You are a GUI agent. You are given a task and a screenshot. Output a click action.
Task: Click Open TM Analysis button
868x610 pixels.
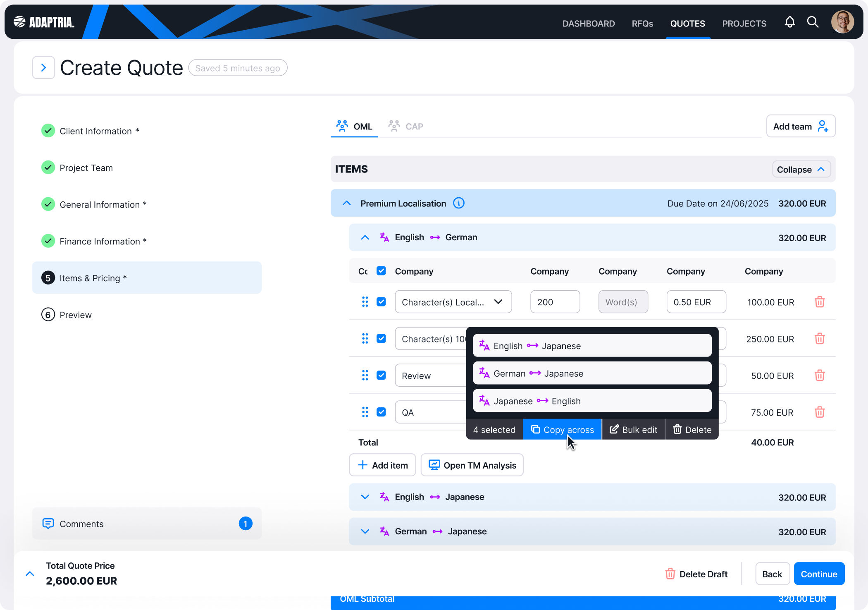(472, 465)
